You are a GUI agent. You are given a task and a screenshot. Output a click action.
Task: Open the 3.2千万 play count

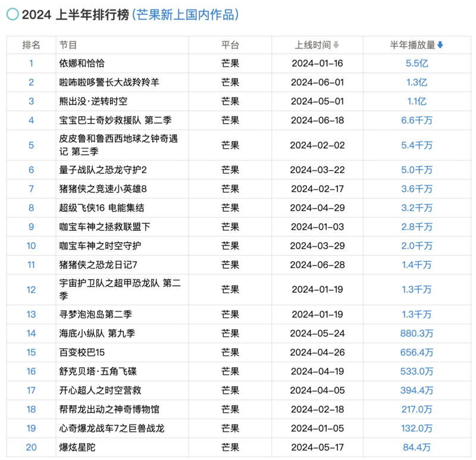pos(417,208)
